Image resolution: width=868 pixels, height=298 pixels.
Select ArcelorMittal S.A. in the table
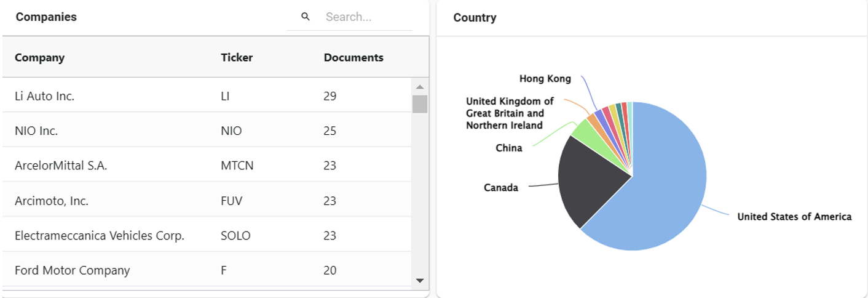coord(61,166)
